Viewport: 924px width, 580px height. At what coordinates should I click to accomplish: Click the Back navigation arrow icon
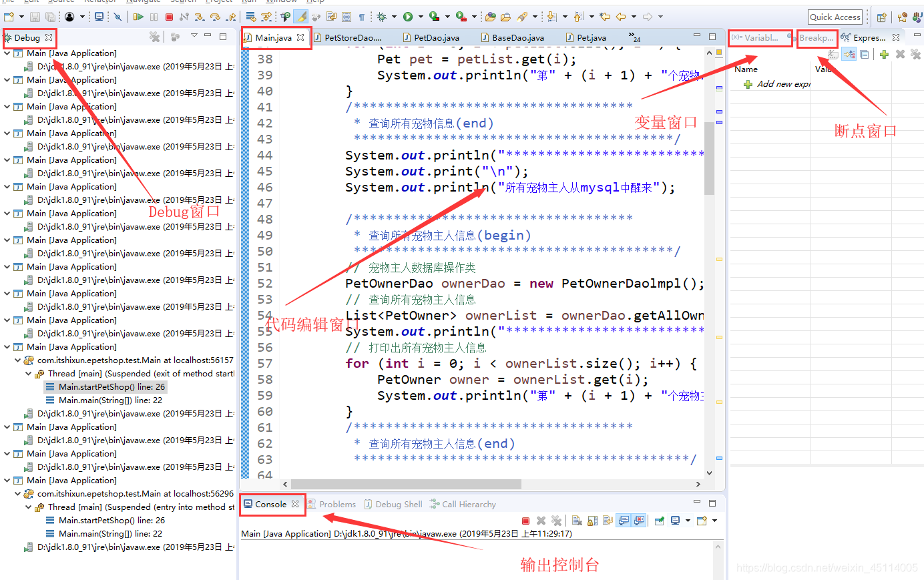[x=621, y=17]
